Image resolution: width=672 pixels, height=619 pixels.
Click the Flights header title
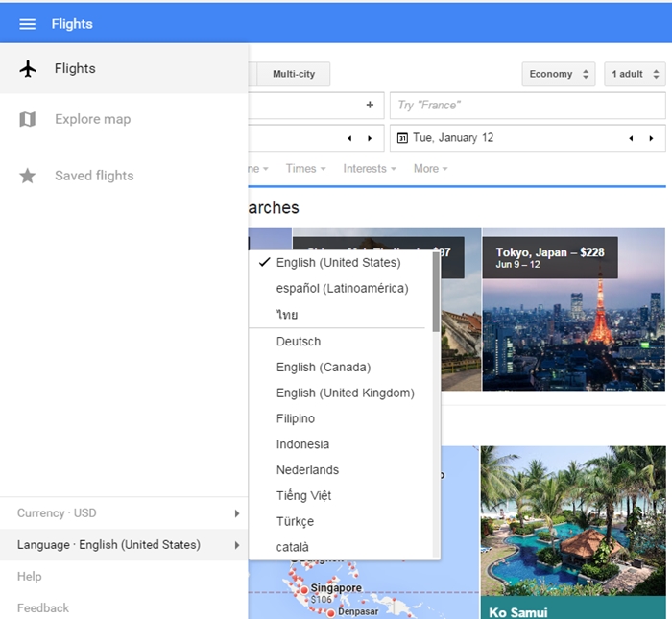point(72,24)
